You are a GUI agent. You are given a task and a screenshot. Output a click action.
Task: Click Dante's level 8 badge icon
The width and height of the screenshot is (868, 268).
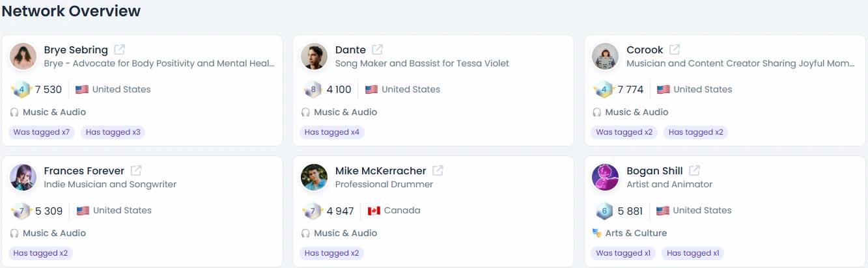[313, 90]
